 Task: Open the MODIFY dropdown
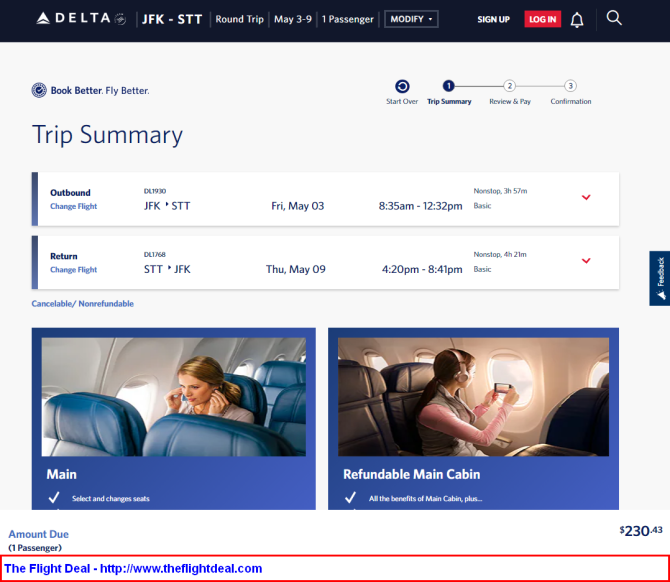pyautogui.click(x=411, y=19)
